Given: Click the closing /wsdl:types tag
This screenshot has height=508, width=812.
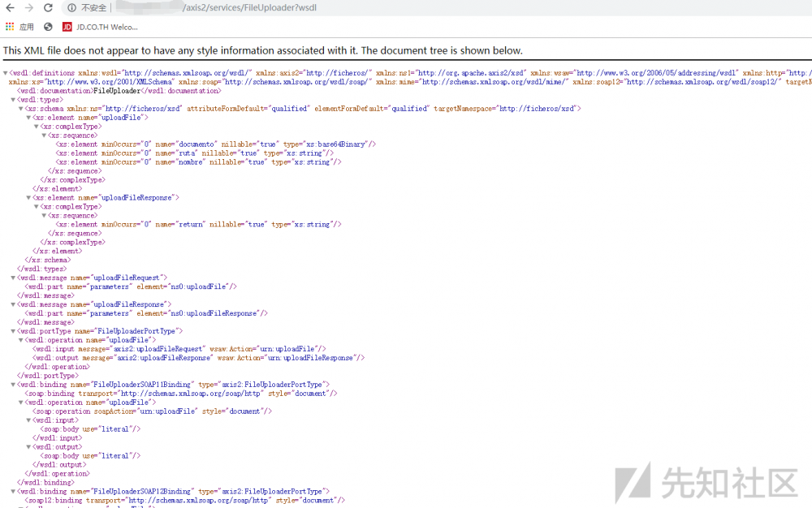Looking at the screenshot, I should coord(42,269).
